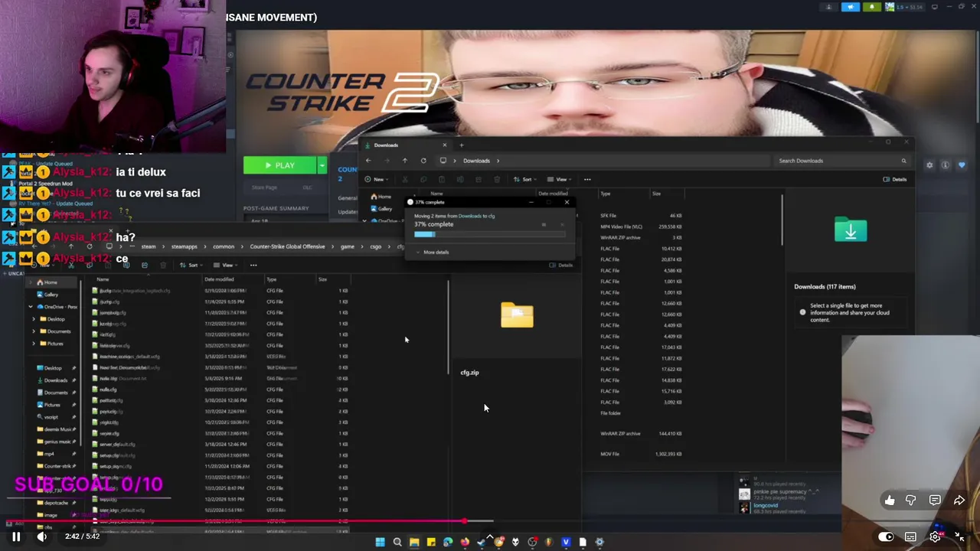The height and width of the screenshot is (551, 980).
Task: Click Counter-Strike Global Offensive breadcrumb
Action: tap(287, 246)
